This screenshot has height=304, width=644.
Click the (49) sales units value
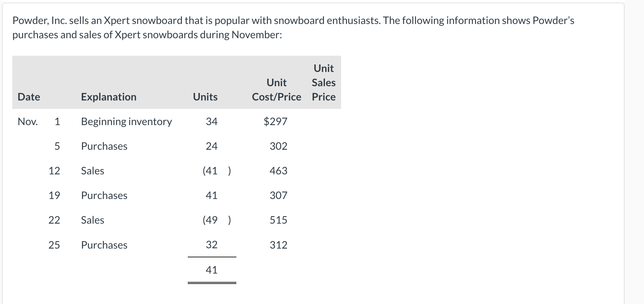coord(217,220)
